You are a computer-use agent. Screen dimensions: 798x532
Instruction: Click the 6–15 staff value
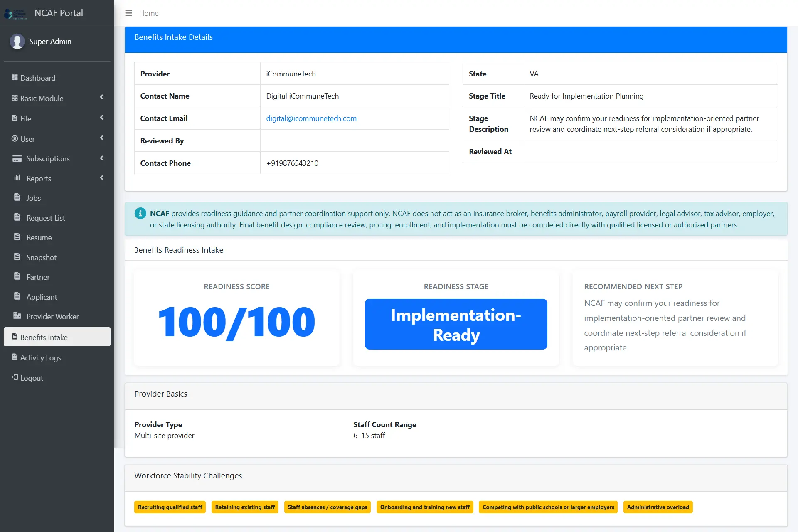pyautogui.click(x=369, y=436)
